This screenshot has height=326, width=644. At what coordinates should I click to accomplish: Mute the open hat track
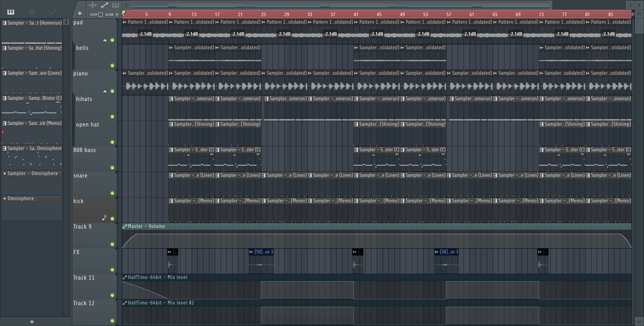point(112,142)
